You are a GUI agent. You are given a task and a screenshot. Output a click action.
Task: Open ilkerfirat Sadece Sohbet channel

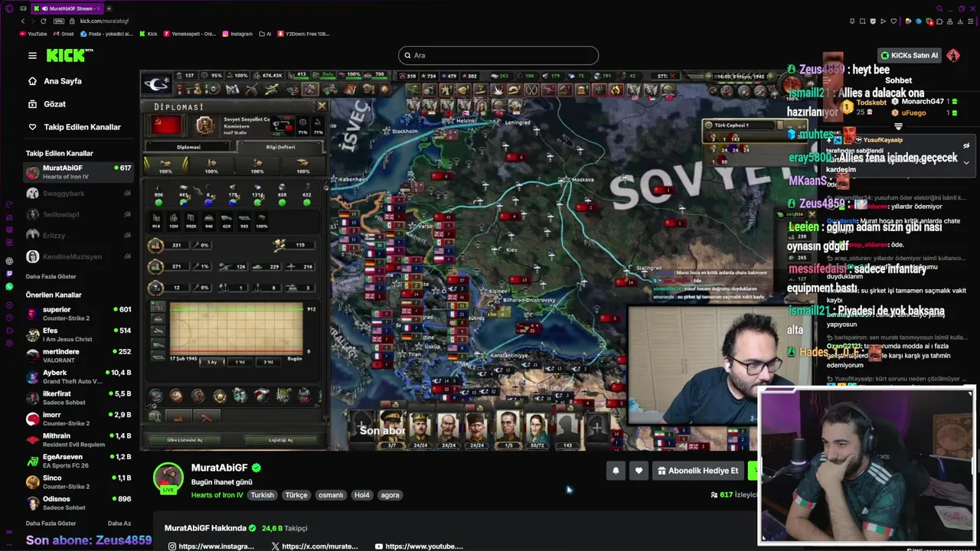[79, 398]
